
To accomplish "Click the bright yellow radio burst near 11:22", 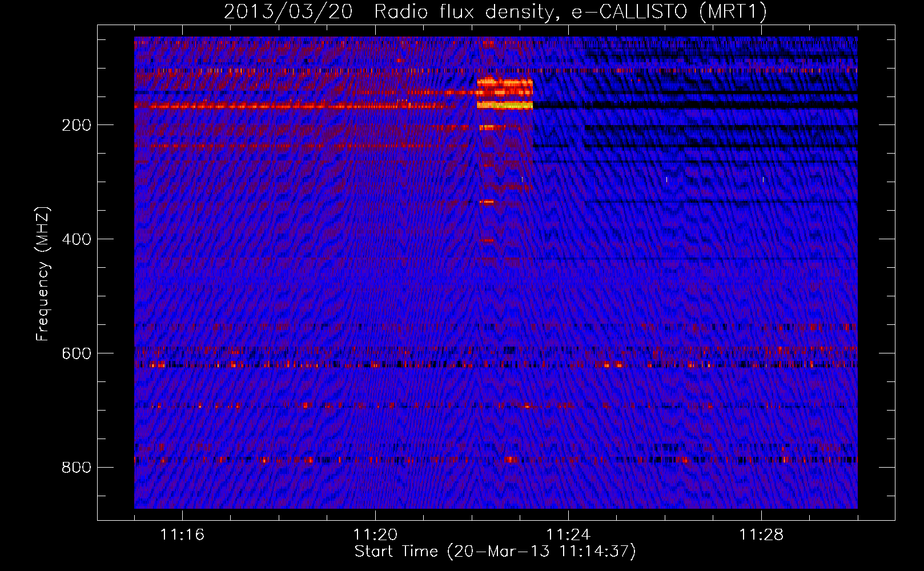I will click(505, 105).
